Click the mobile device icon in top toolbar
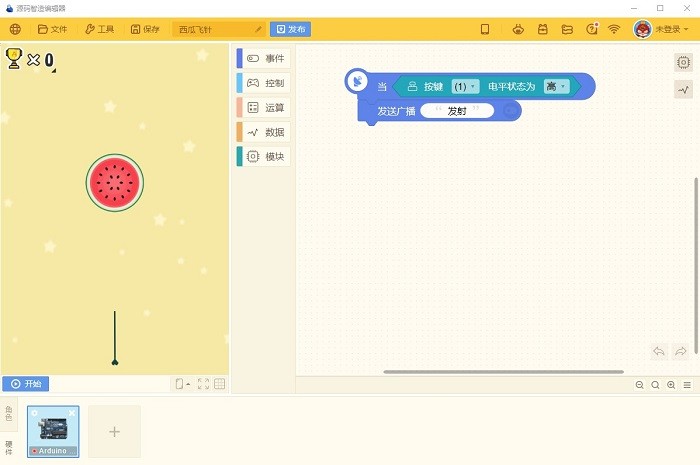The width and height of the screenshot is (700, 465). (485, 29)
